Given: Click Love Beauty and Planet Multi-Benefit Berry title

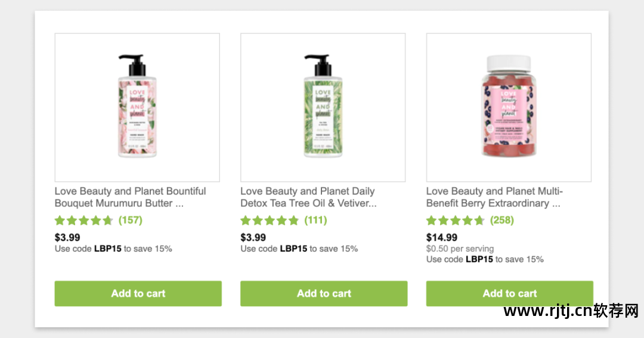Looking at the screenshot, I should pos(494,197).
